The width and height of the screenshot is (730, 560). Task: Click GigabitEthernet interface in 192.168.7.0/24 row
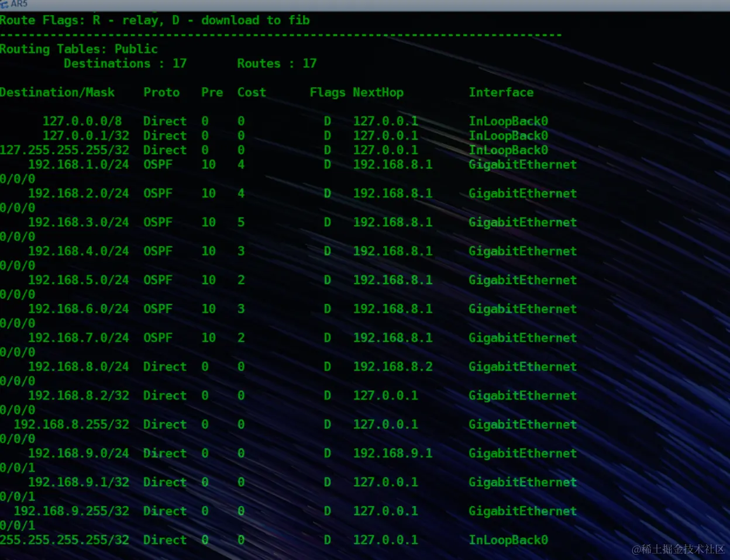523,338
